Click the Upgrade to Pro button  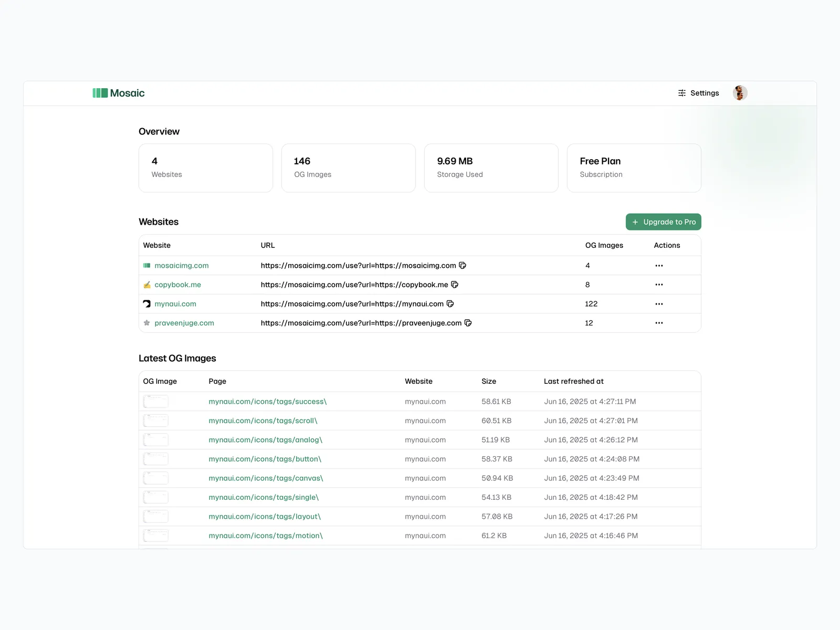663,222
